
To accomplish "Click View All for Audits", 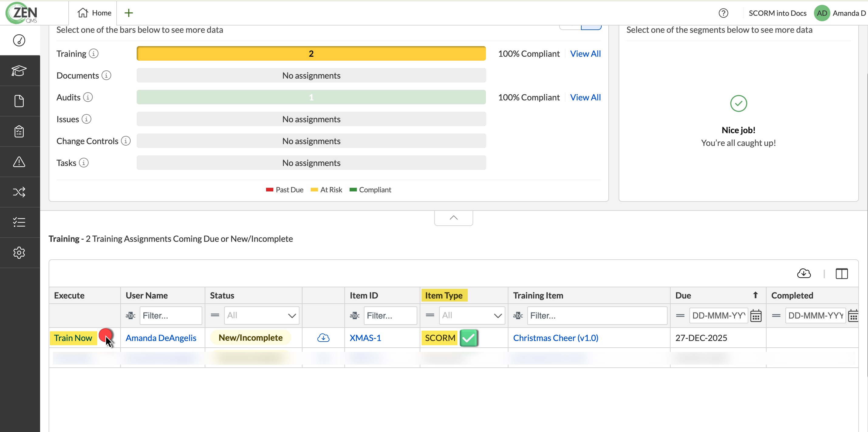I will pos(585,97).
